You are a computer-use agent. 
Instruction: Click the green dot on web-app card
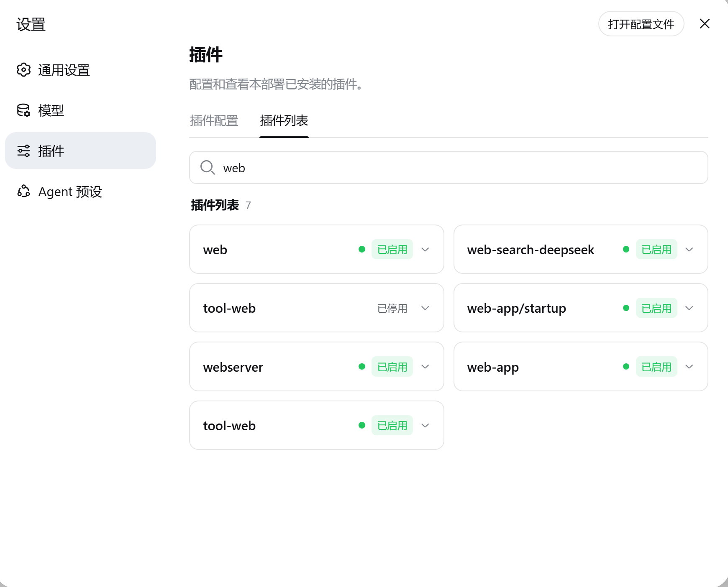626,367
